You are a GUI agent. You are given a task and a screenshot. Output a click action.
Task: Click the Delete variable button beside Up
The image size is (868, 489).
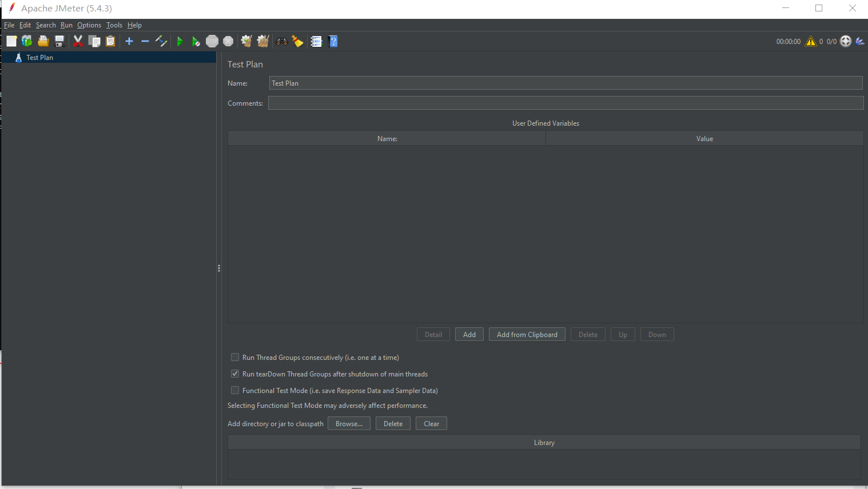tap(588, 334)
